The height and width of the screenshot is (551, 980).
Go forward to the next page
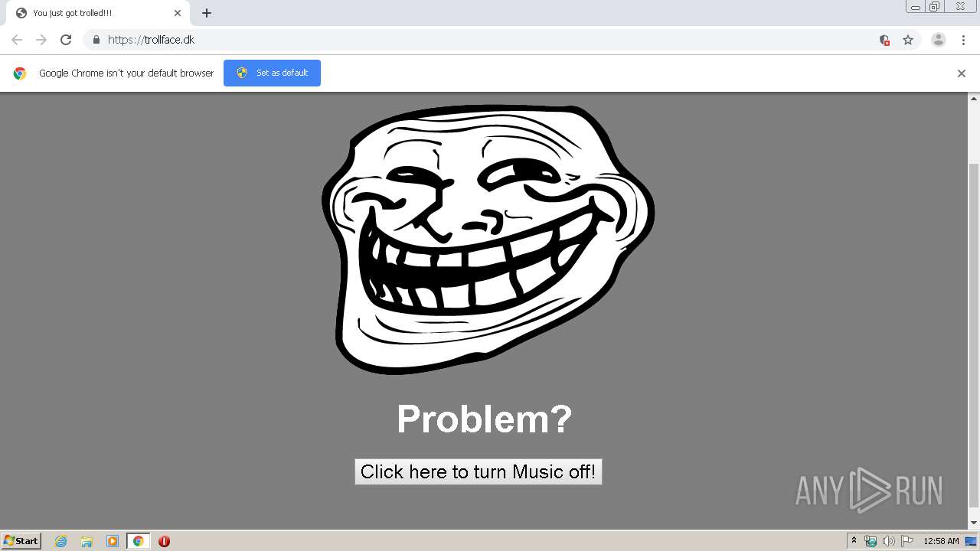click(41, 40)
